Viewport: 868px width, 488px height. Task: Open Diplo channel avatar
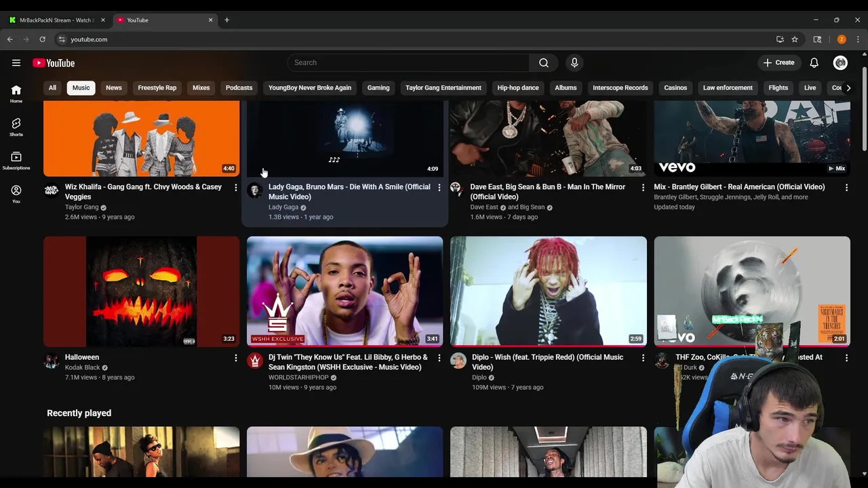coord(458,360)
